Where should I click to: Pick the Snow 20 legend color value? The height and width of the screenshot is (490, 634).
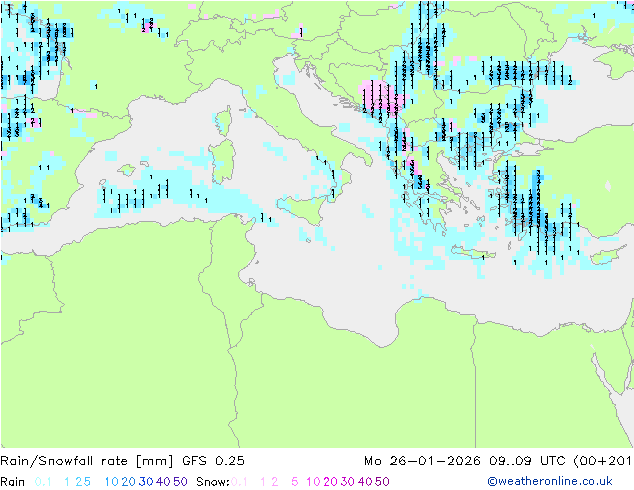click(330, 482)
